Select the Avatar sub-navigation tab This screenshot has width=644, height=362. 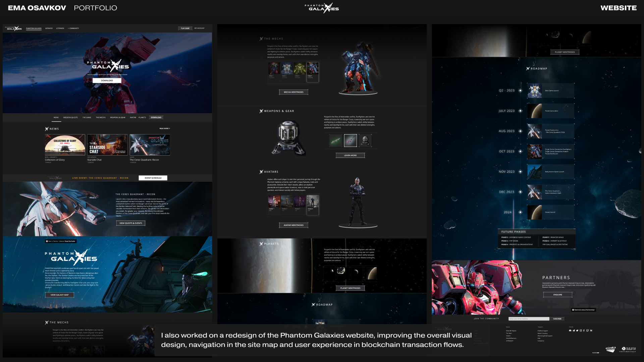pos(133,118)
